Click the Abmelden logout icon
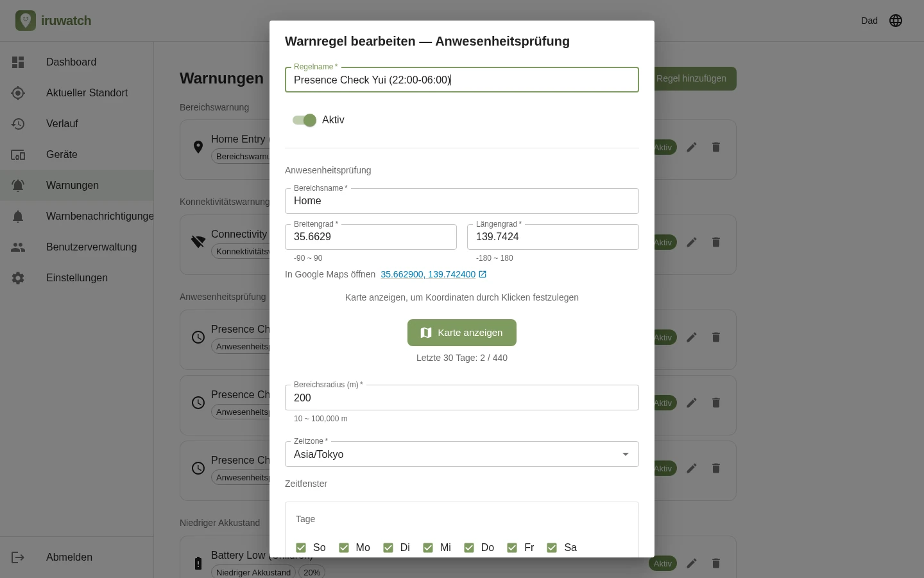 pos(18,557)
